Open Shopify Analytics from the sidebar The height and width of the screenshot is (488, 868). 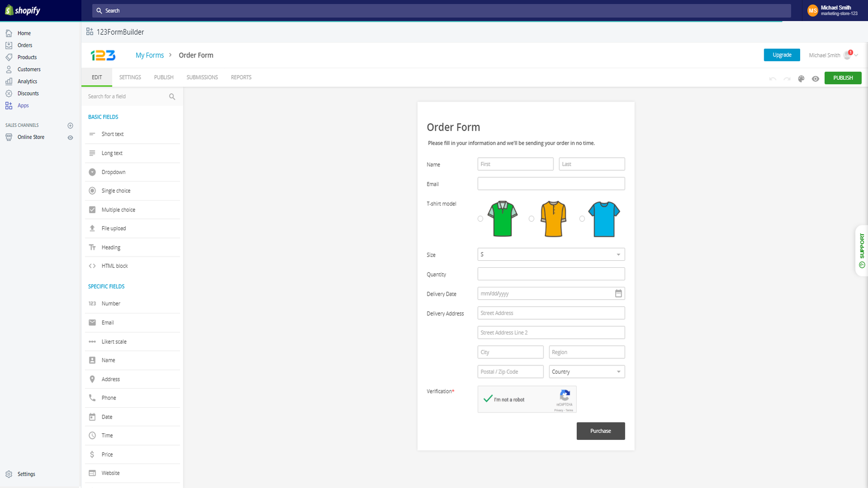(28, 81)
